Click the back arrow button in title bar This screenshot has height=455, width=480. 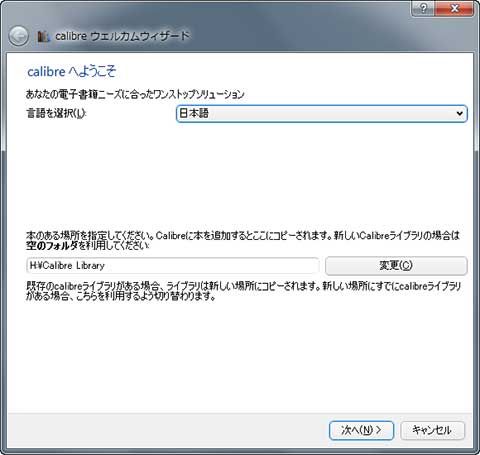[x=19, y=36]
